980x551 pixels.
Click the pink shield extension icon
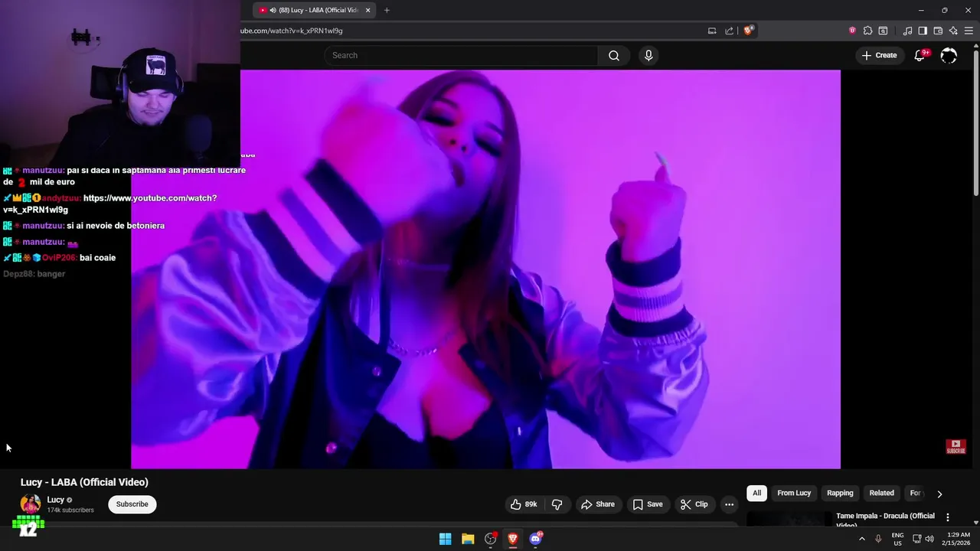coord(852,31)
